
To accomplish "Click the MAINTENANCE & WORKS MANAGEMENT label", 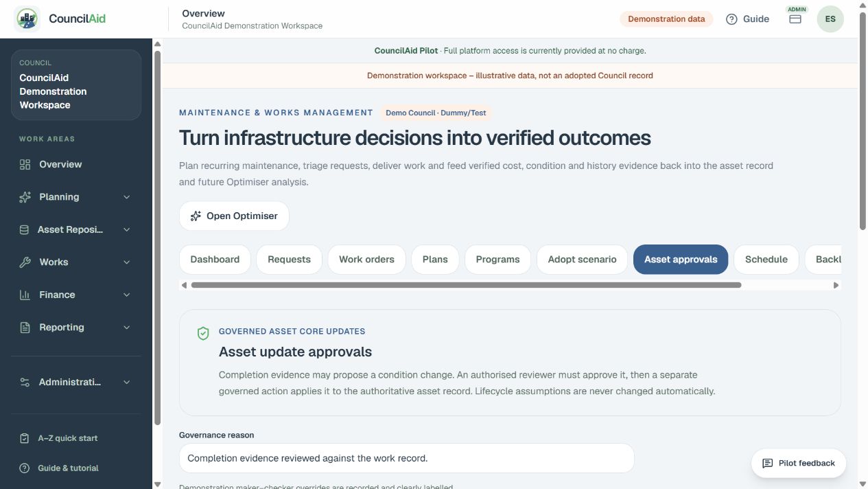I will (276, 113).
